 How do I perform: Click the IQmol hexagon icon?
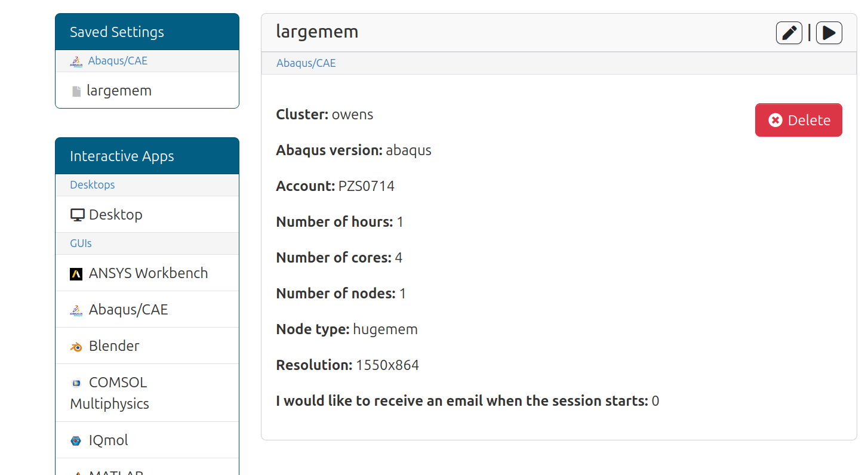click(76, 441)
